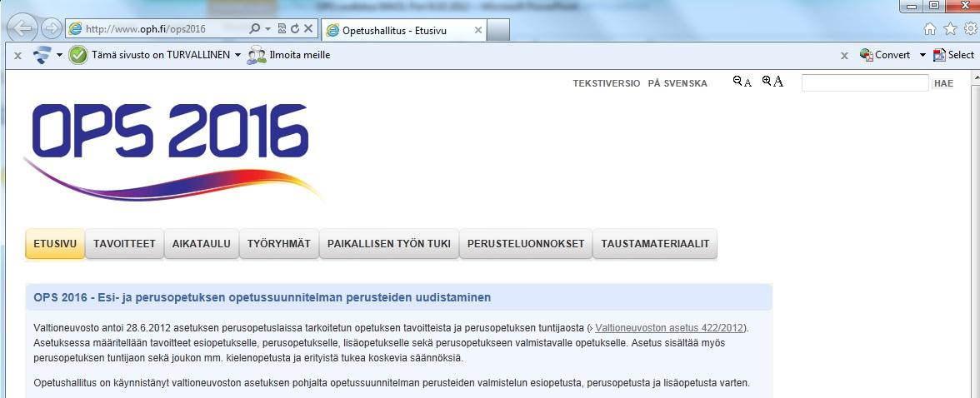
Task: Open address bar autocomplete dropdown arrow
Action: (267, 29)
